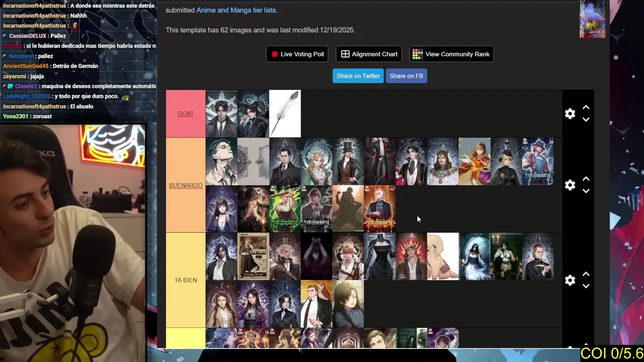Select first character portrait in GOAT tier

point(221,114)
